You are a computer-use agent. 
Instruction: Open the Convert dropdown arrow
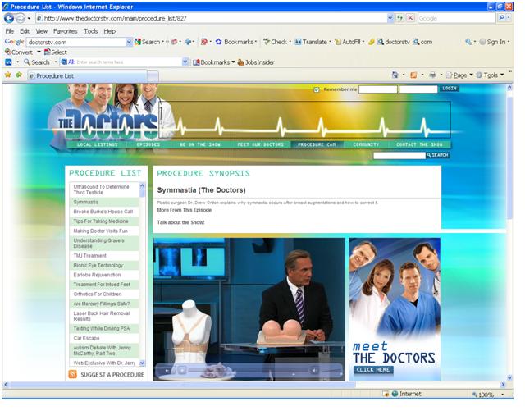[39, 52]
